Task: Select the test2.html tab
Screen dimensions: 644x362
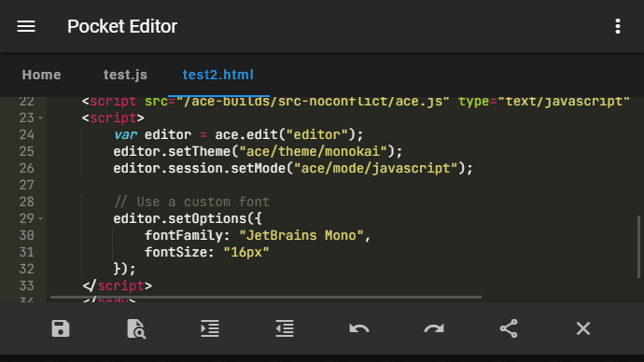Action: tap(218, 75)
